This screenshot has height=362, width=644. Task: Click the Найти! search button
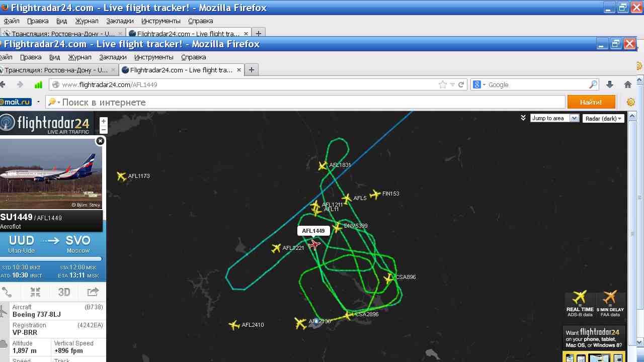(x=591, y=102)
